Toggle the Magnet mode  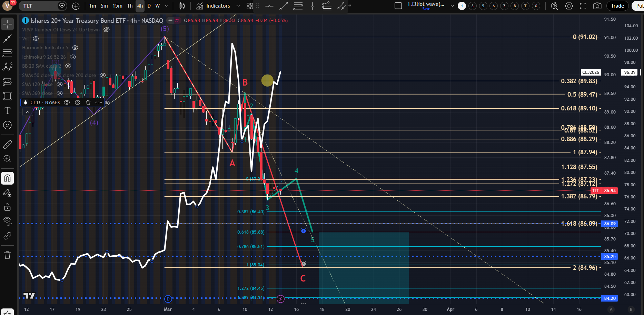(7, 178)
